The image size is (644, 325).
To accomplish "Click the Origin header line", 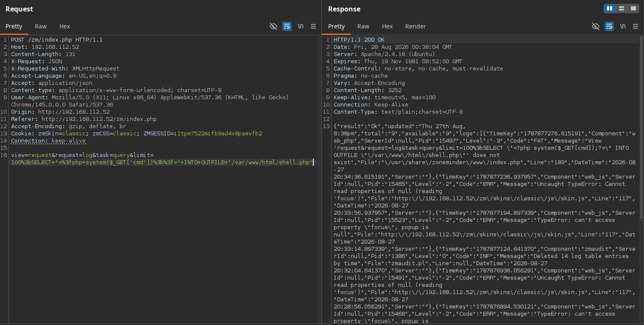I will coord(60,112).
